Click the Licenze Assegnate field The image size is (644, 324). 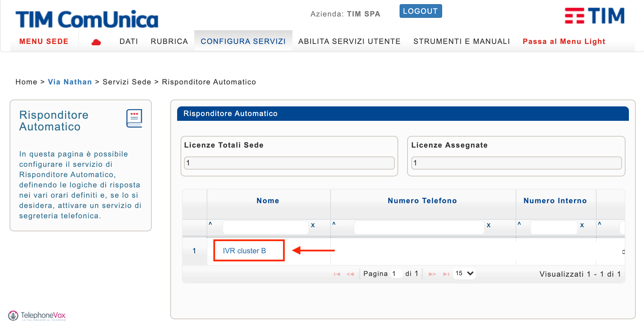click(517, 163)
